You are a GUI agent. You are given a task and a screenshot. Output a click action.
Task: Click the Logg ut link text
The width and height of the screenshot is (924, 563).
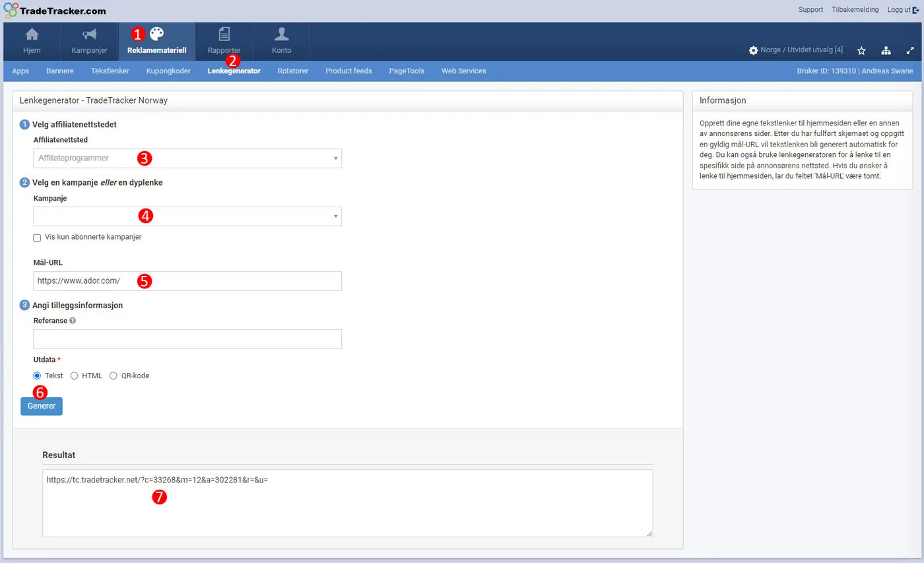click(899, 10)
